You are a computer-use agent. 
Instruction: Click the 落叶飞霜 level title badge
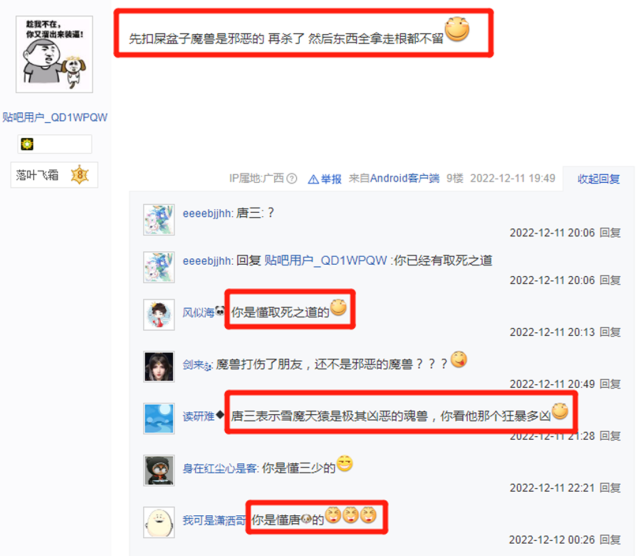point(54,175)
